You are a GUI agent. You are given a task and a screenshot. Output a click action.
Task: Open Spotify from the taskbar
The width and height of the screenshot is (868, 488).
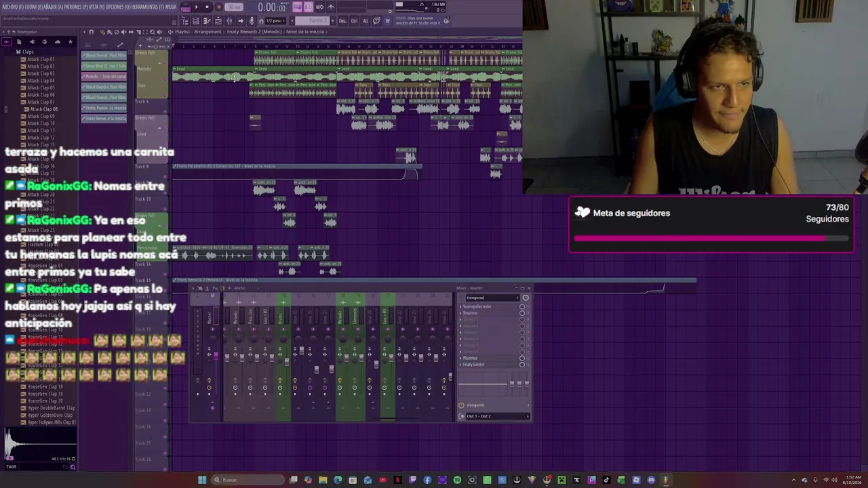[x=457, y=480]
